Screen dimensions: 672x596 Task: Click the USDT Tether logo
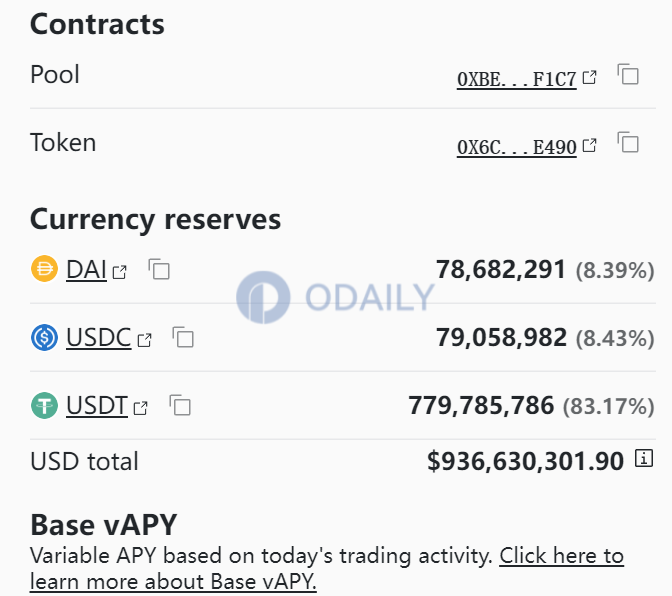45,406
